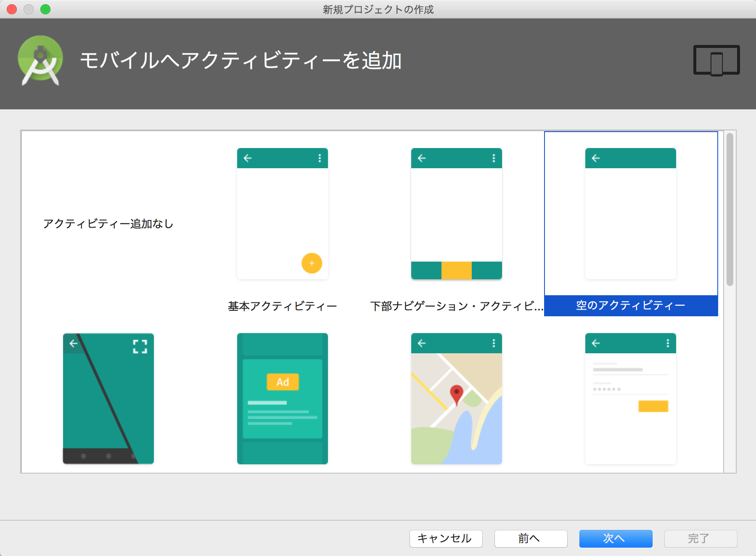Click the fullscreen corners icon in fullscreen template
Viewport: 756px width, 556px height.
point(140,347)
